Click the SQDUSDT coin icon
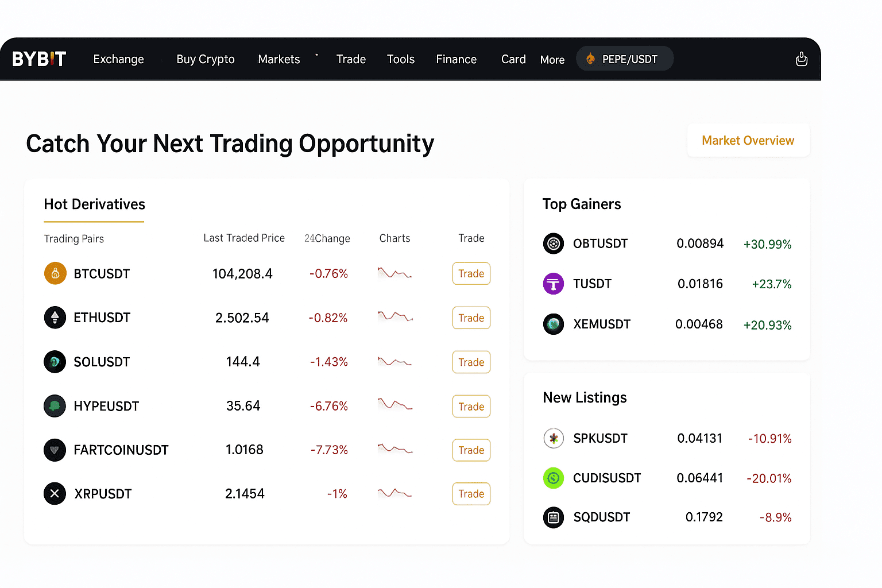The width and height of the screenshot is (882, 588). click(554, 517)
